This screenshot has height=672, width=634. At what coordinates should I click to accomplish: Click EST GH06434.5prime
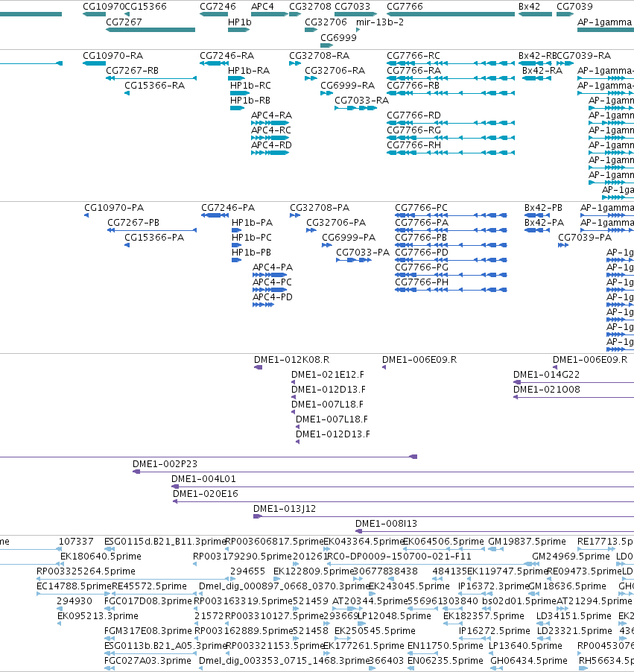pos(529,661)
